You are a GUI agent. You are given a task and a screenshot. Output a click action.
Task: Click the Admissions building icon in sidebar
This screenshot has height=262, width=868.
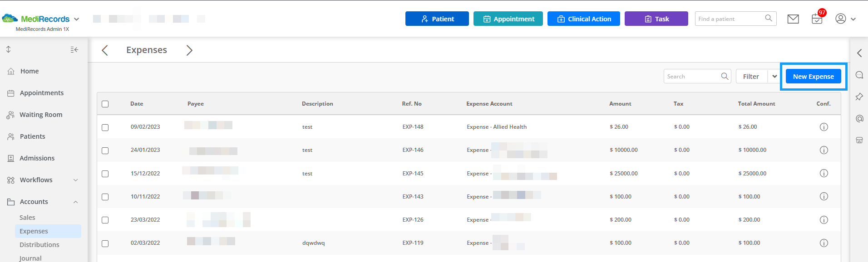pos(11,158)
